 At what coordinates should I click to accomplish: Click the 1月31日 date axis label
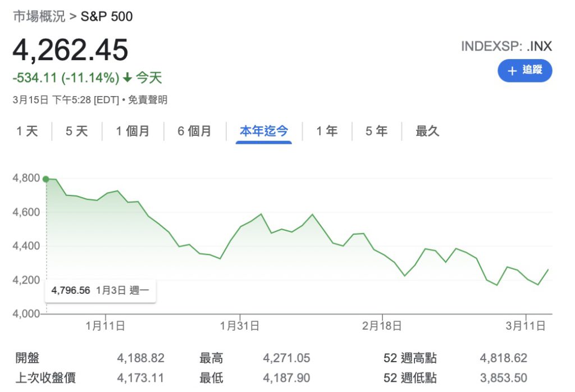pyautogui.click(x=240, y=325)
